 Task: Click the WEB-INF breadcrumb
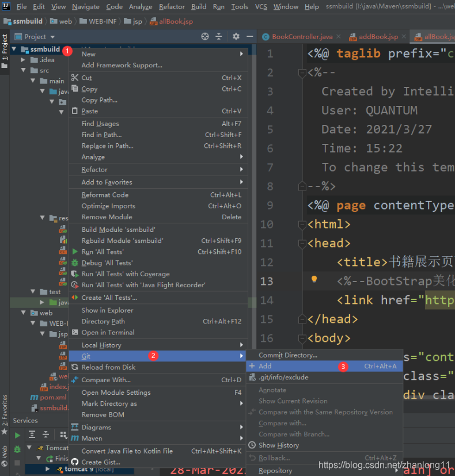pyautogui.click(x=98, y=21)
